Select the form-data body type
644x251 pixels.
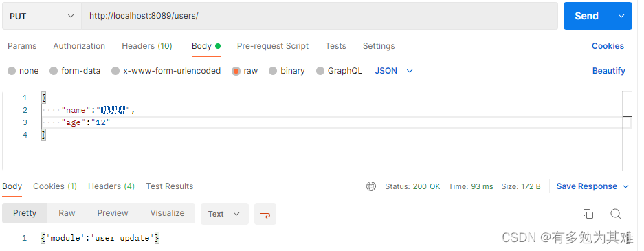tap(75, 71)
